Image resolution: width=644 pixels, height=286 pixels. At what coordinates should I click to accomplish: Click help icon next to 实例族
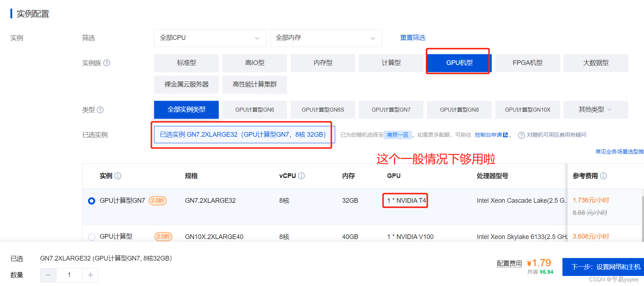[107, 63]
